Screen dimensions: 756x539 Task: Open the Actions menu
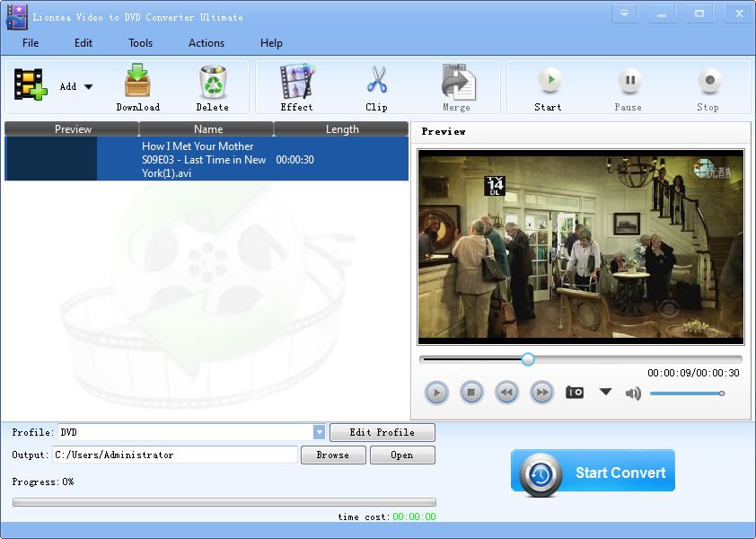click(207, 43)
